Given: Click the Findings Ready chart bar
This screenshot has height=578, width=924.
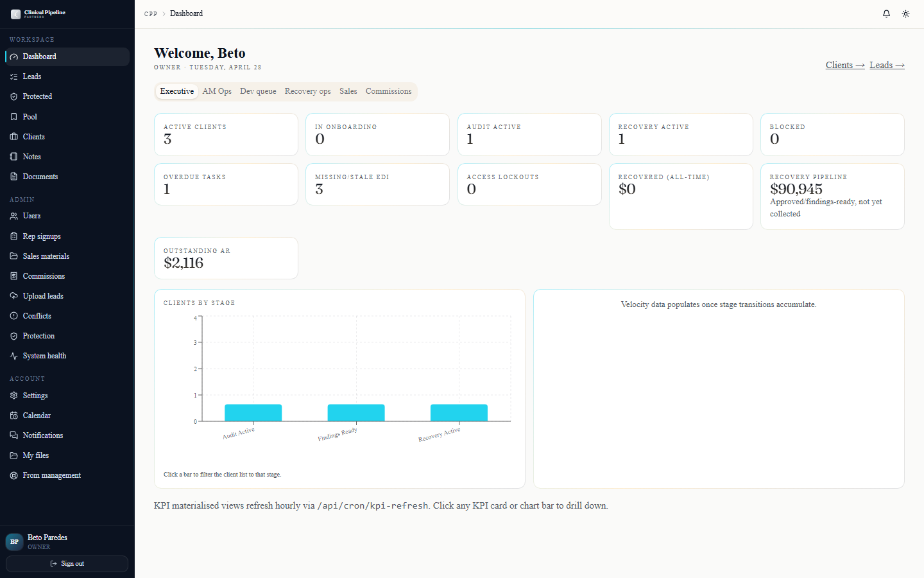Looking at the screenshot, I should tap(356, 413).
